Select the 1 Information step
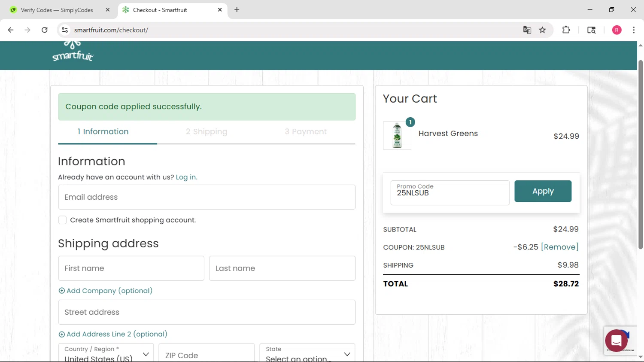 (x=103, y=131)
